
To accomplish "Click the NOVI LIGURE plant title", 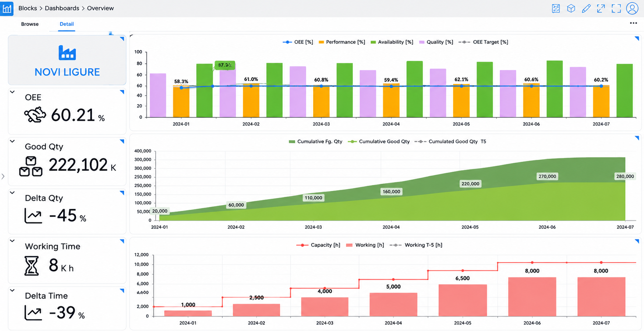I will [x=67, y=72].
